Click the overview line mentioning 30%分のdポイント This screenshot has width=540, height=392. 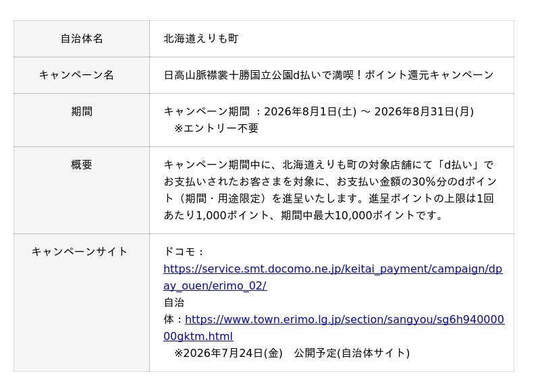[x=330, y=181]
